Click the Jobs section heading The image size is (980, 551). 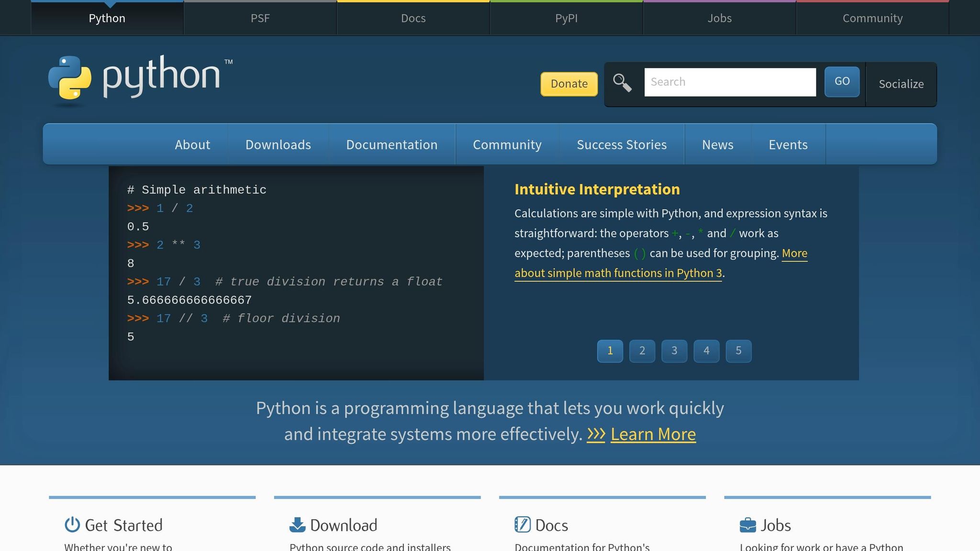pyautogui.click(x=776, y=525)
